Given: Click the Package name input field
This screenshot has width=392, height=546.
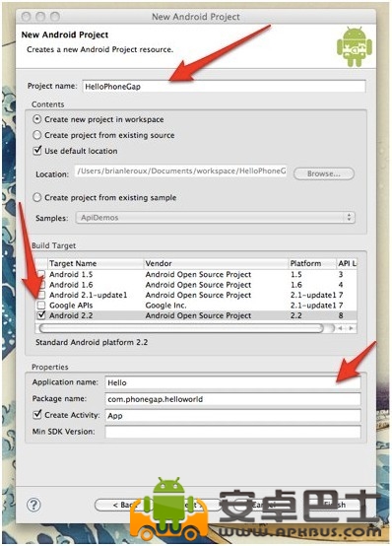Looking at the screenshot, I should pyautogui.click(x=232, y=399).
